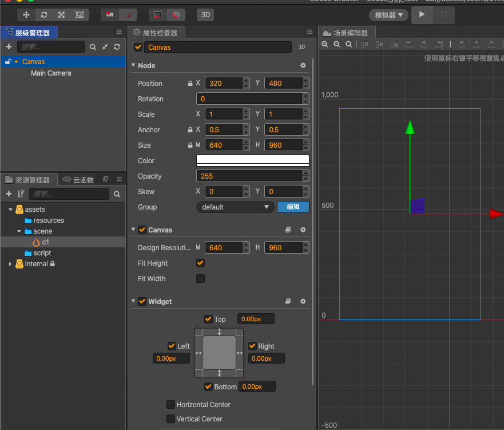504x430 pixels.
Task: Open the hierarchy panel menu
Action: pyautogui.click(x=119, y=32)
